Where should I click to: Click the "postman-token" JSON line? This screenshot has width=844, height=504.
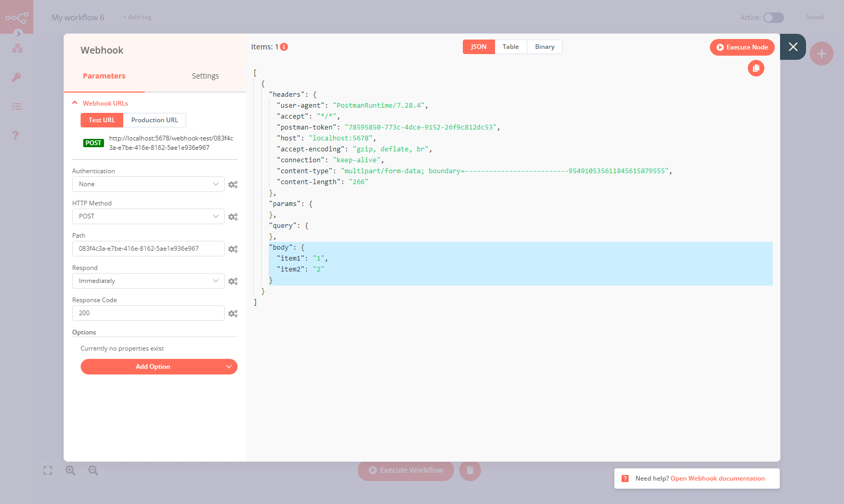tap(388, 127)
